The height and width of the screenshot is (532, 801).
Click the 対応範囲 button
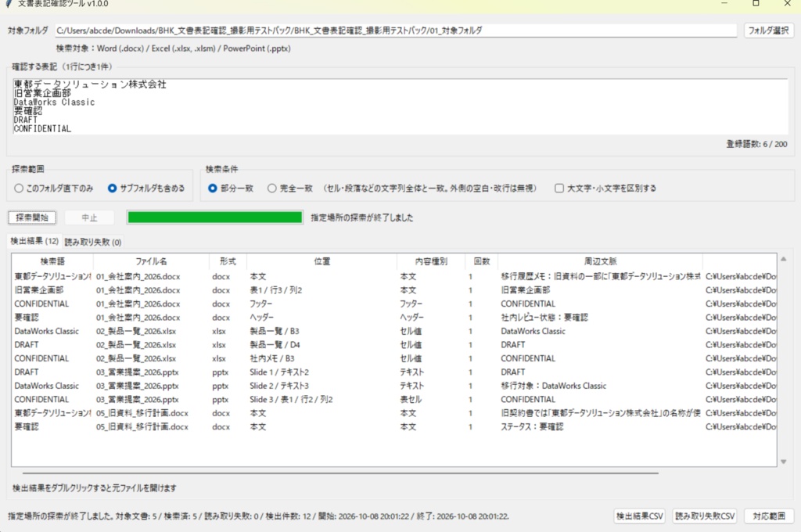(769, 516)
